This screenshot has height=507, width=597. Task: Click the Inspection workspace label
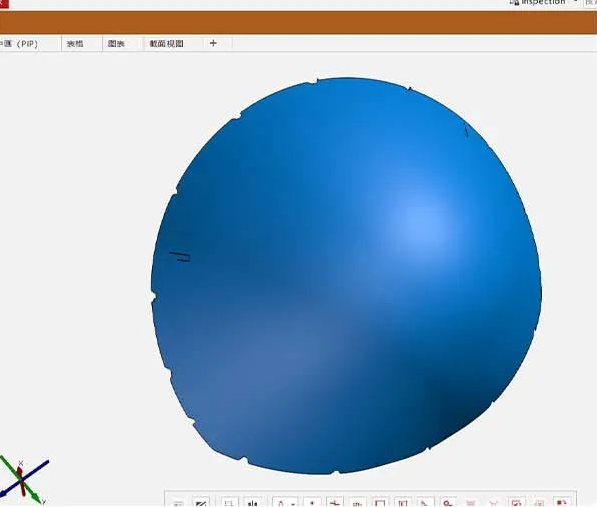(543, 2)
